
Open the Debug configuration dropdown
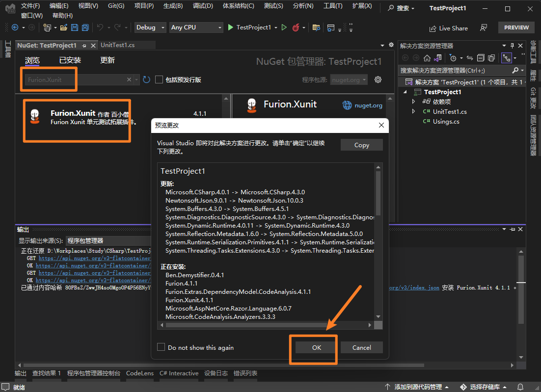point(150,27)
